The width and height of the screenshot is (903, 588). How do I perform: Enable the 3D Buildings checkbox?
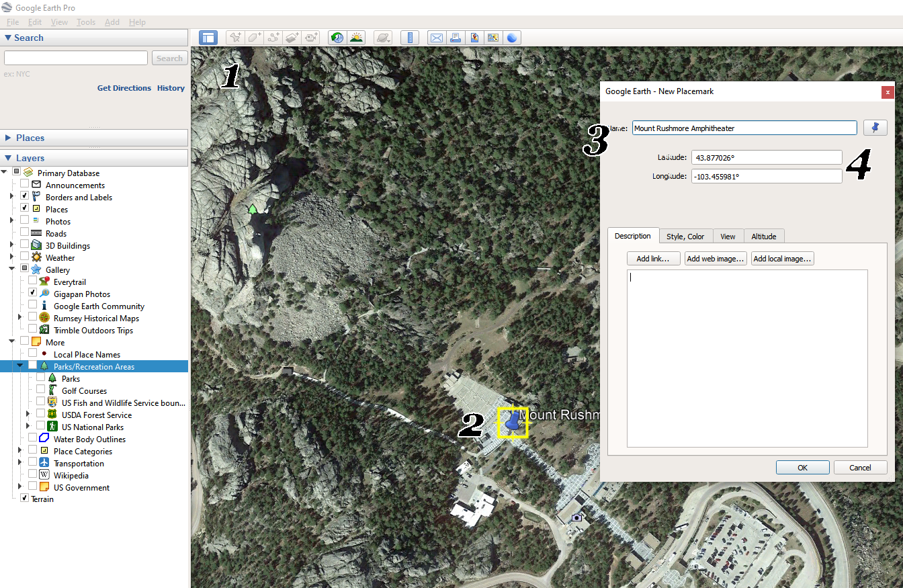tap(24, 245)
